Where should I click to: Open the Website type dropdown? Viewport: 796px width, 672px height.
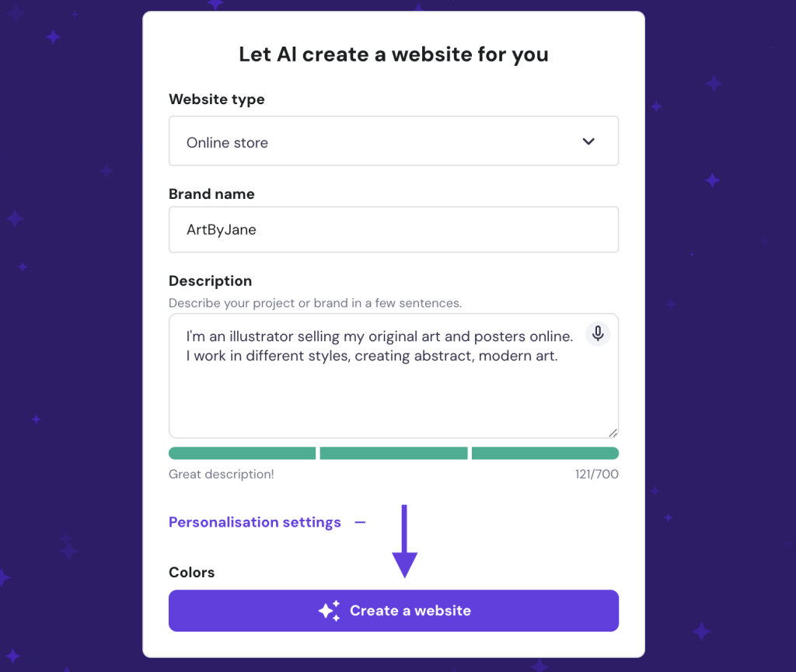[x=393, y=141]
